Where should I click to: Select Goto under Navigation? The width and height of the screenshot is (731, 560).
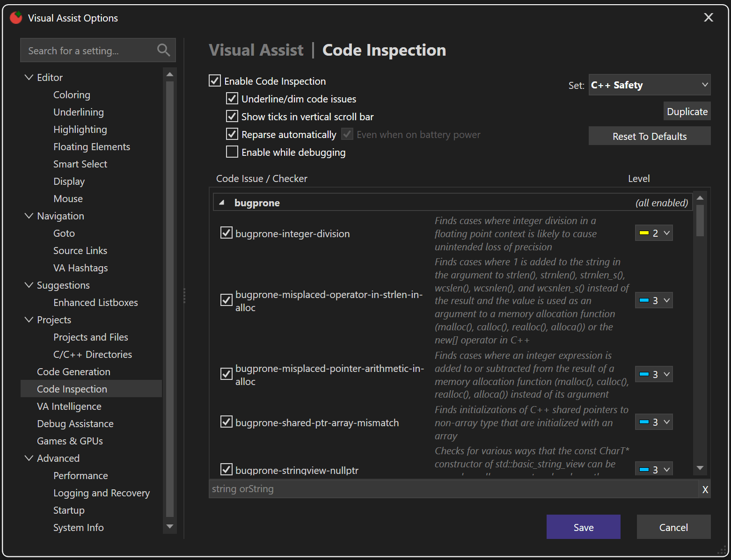[64, 233]
